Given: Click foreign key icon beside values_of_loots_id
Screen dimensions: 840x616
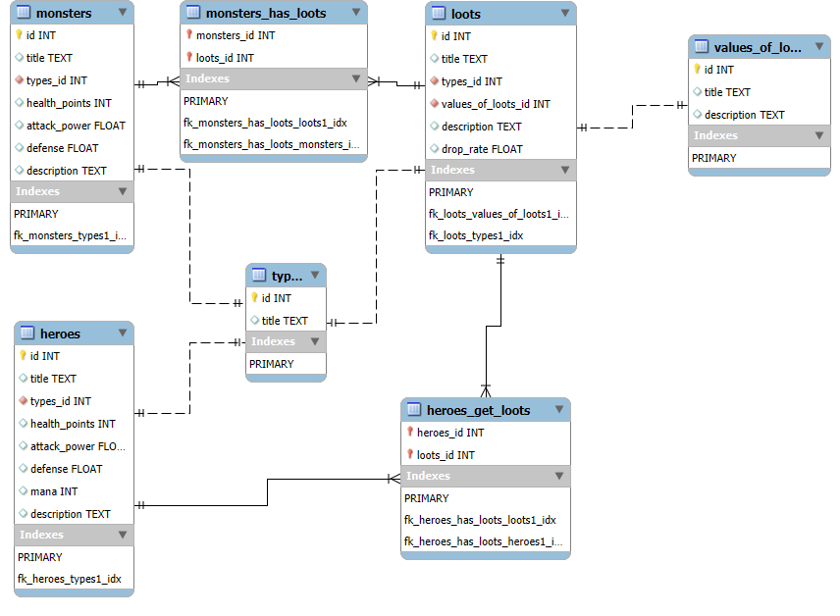Looking at the screenshot, I should [434, 104].
